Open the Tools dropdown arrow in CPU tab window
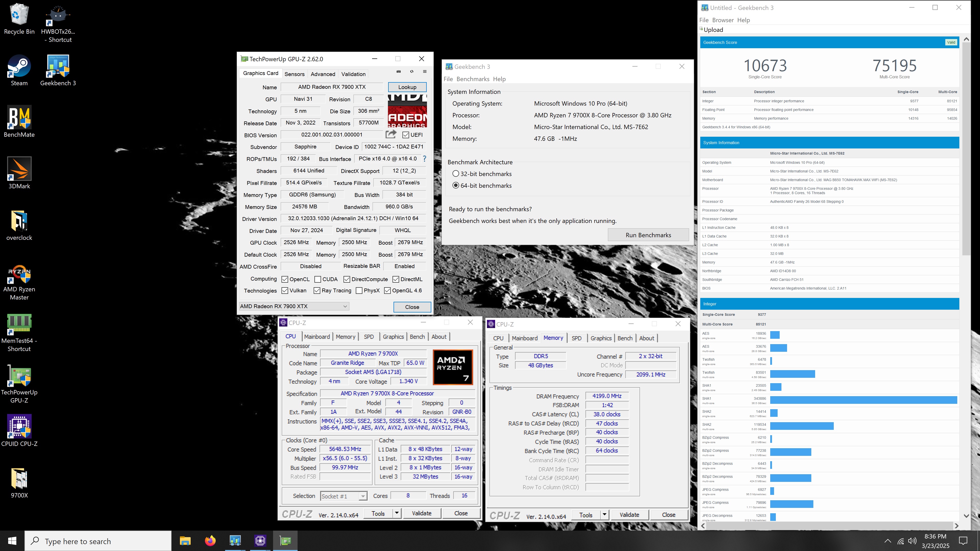 (x=396, y=513)
